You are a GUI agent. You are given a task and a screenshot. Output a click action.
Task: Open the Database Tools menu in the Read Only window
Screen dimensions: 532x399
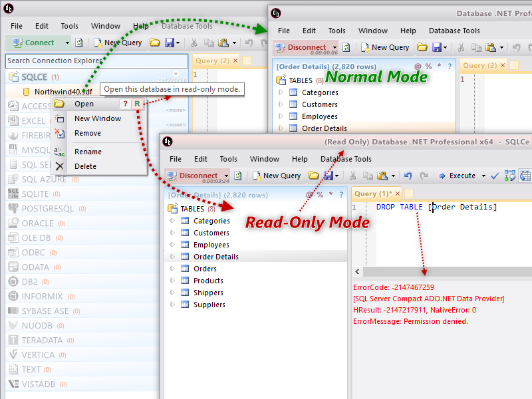[346, 159]
